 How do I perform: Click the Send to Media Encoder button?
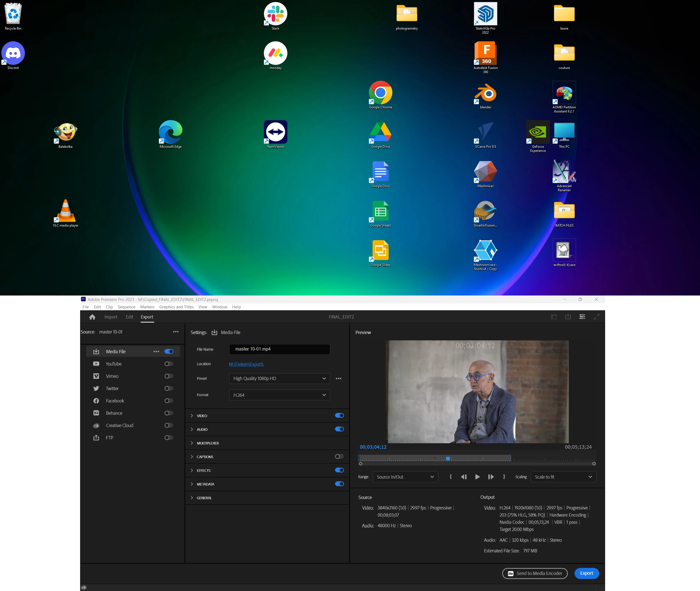[x=535, y=573]
